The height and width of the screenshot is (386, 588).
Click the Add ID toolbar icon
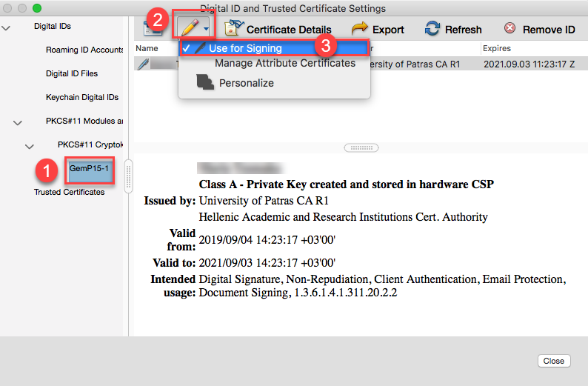pyautogui.click(x=153, y=29)
